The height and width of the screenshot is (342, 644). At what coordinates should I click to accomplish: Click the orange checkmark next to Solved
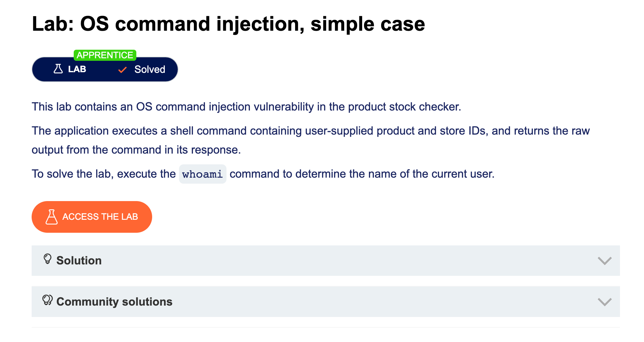click(122, 70)
